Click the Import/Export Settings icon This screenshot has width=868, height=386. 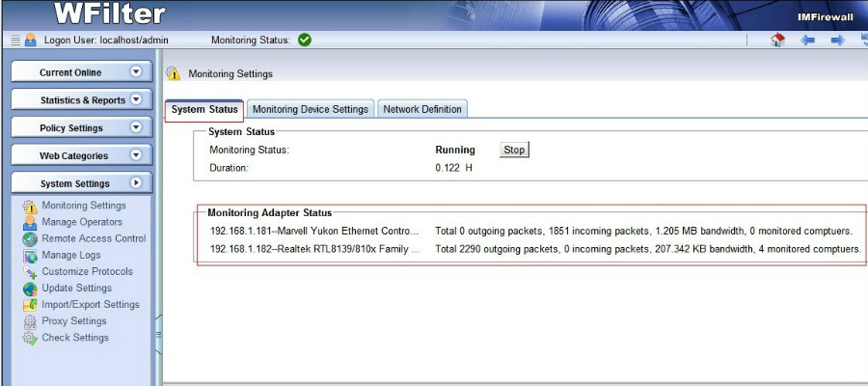tap(30, 305)
